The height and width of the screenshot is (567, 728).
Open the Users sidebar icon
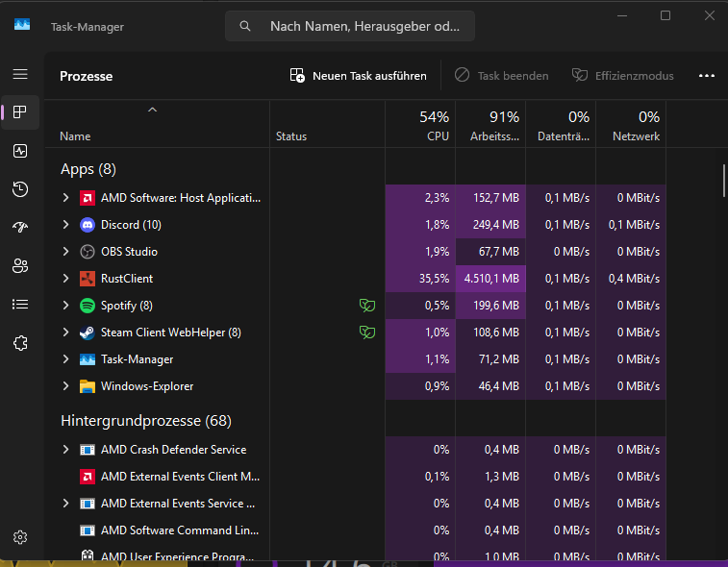point(20,266)
